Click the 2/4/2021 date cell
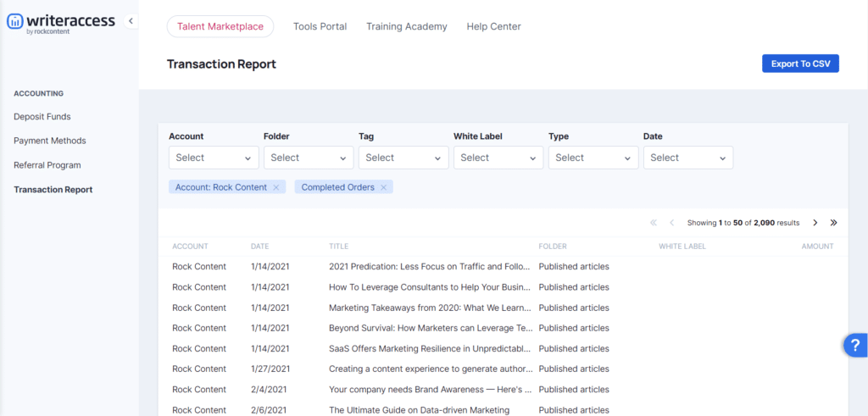This screenshot has width=868, height=416. 268,390
